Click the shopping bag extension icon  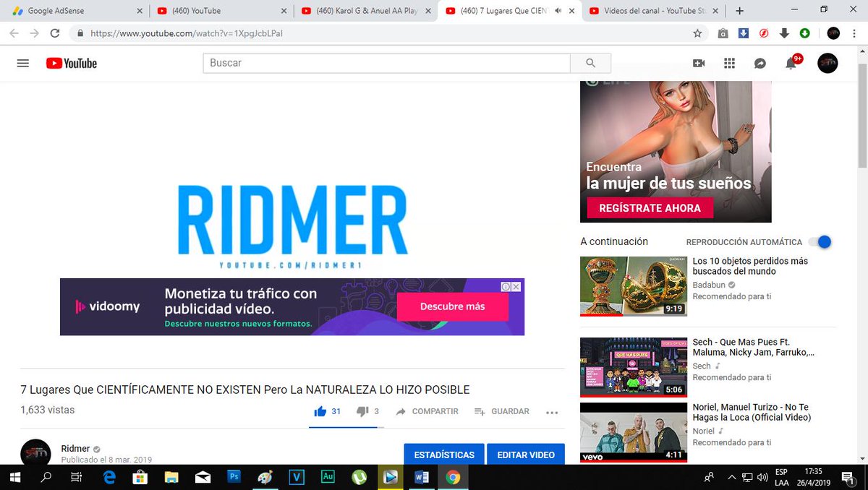tap(723, 33)
